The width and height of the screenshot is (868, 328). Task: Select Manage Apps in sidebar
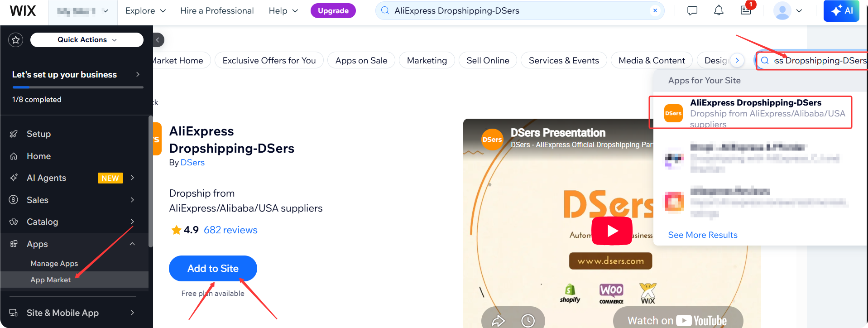coord(54,264)
